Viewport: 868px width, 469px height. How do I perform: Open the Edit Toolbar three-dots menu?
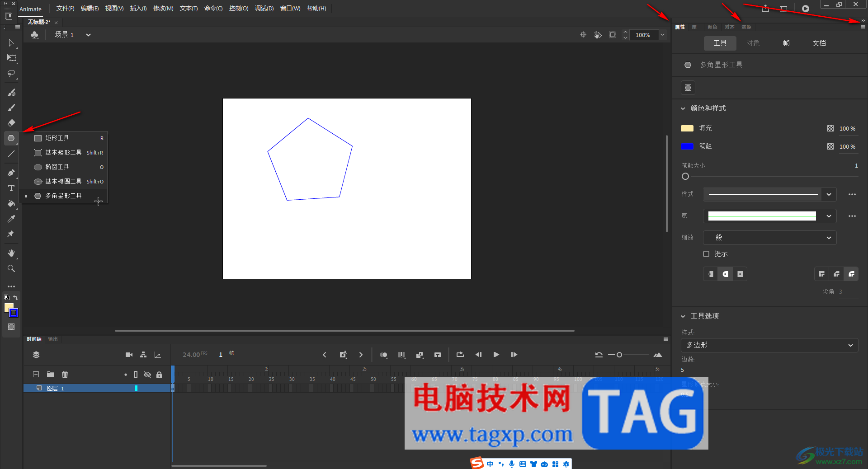pyautogui.click(x=11, y=286)
